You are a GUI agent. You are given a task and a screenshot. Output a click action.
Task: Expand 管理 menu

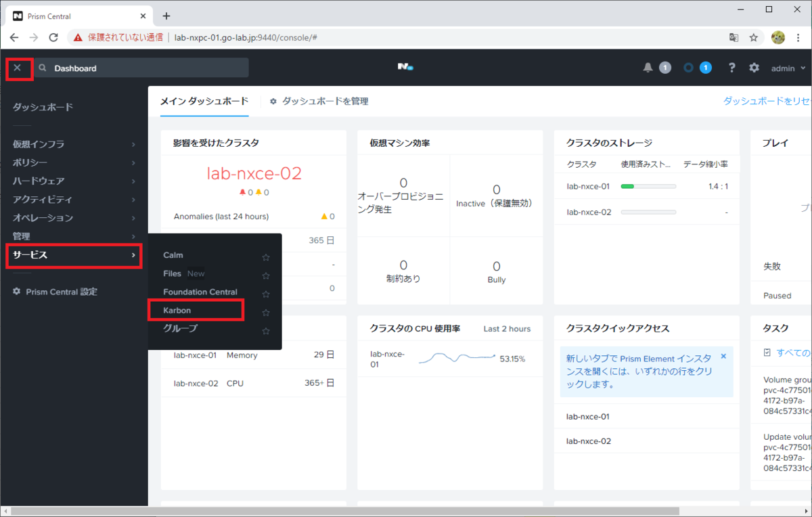click(74, 236)
